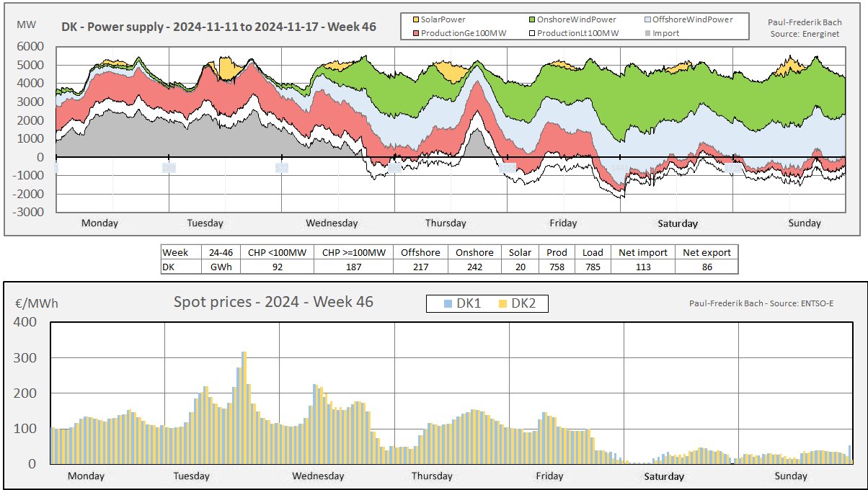868x490 pixels.
Task: Click the €/MWh axis unit label
Action: pyautogui.click(x=37, y=303)
